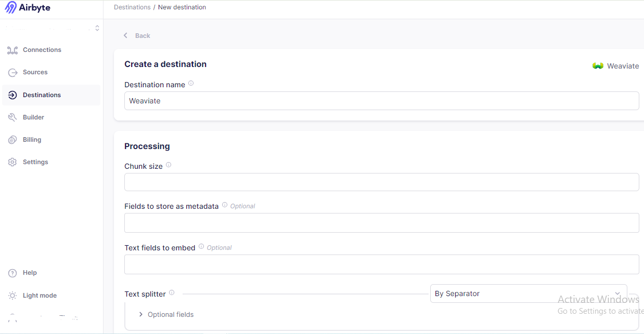Screen dimensions: 644x334
Task: Click the Destinations breadcrumb link
Action: click(132, 7)
